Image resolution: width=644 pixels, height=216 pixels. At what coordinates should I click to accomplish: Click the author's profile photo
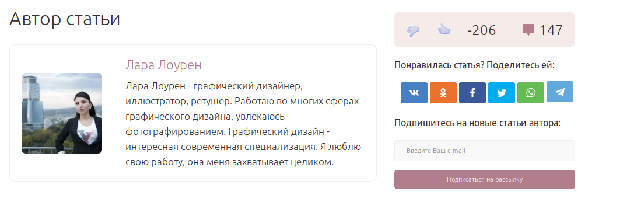tap(62, 113)
